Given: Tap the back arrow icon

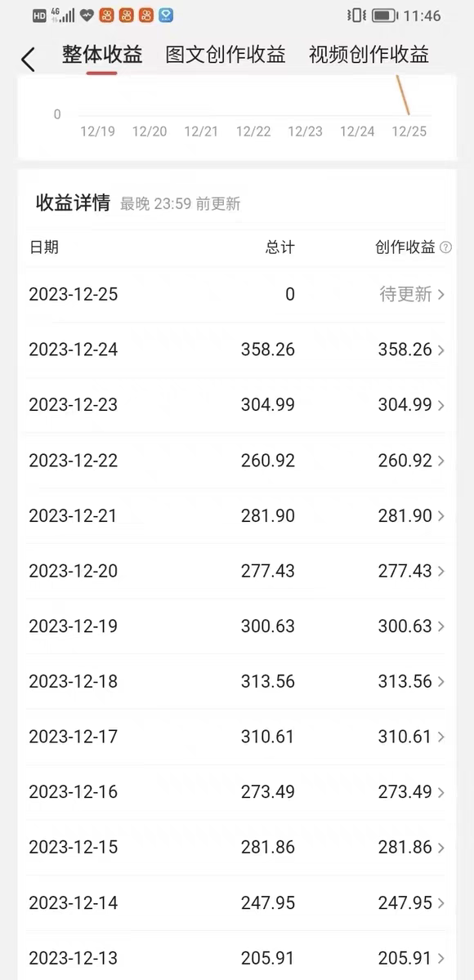Looking at the screenshot, I should 28,59.
